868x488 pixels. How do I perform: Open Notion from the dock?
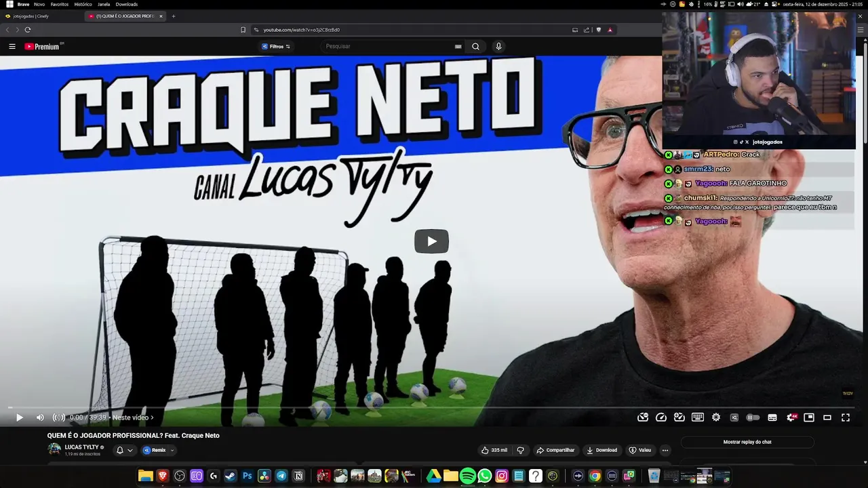coord(298,476)
